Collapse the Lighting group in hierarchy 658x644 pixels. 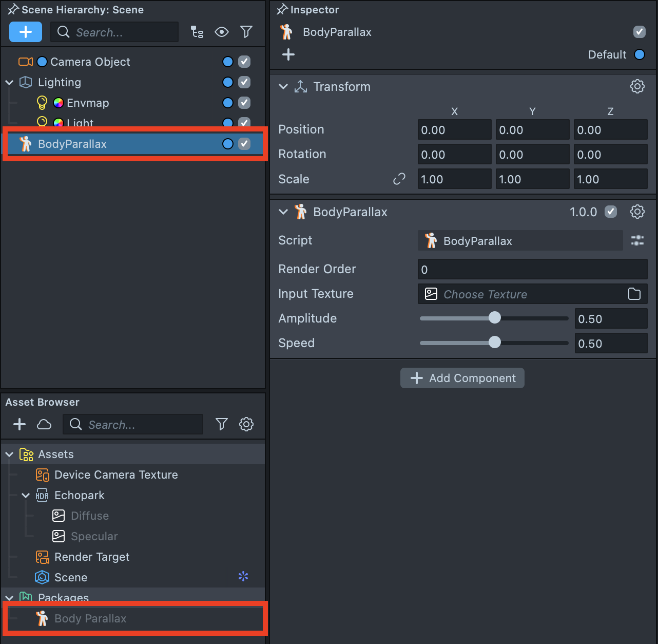[9, 82]
